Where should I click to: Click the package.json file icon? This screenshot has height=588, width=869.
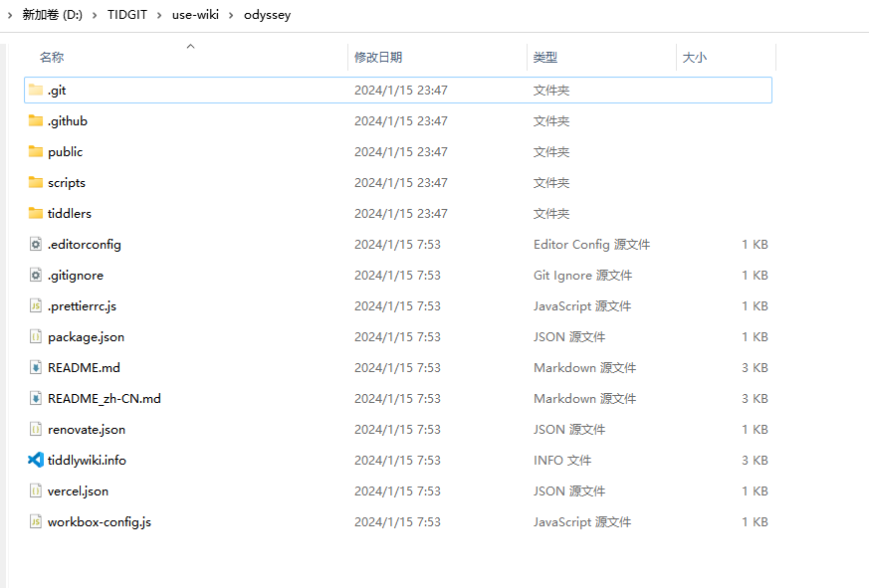click(36, 336)
